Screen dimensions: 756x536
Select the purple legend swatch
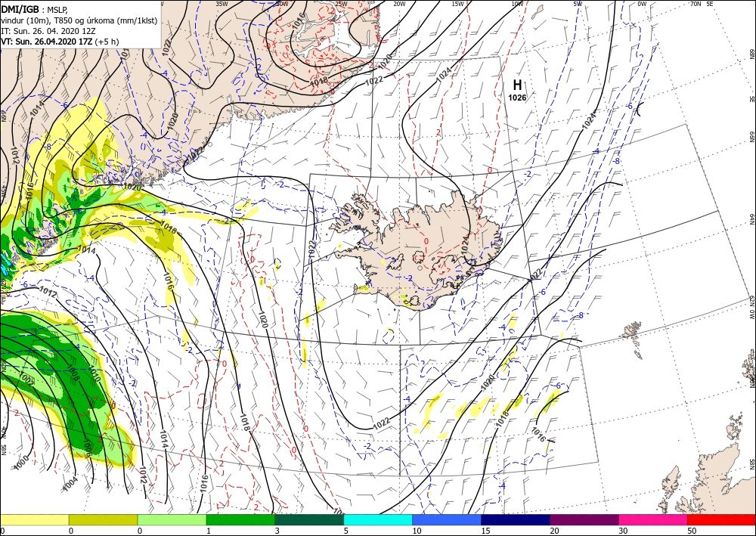(x=584, y=519)
